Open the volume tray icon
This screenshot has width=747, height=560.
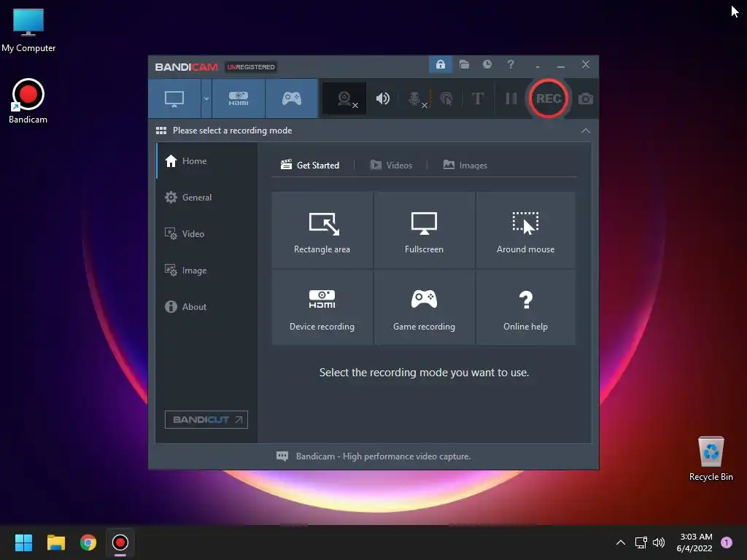coord(659,542)
